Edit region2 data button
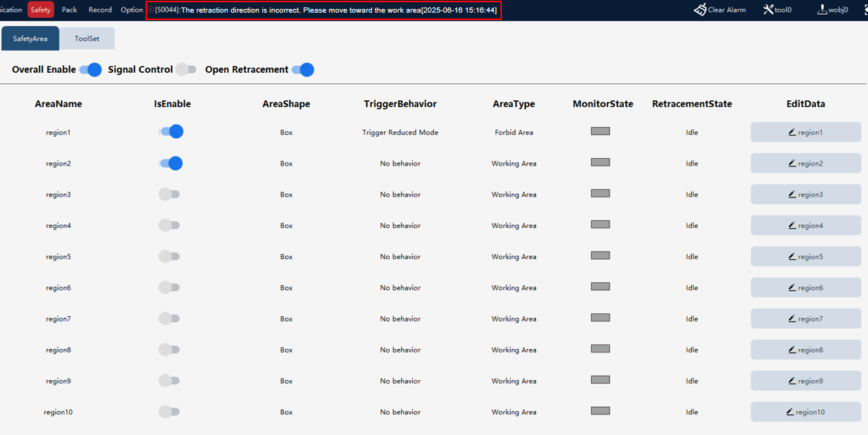This screenshot has height=435, width=868. [806, 163]
